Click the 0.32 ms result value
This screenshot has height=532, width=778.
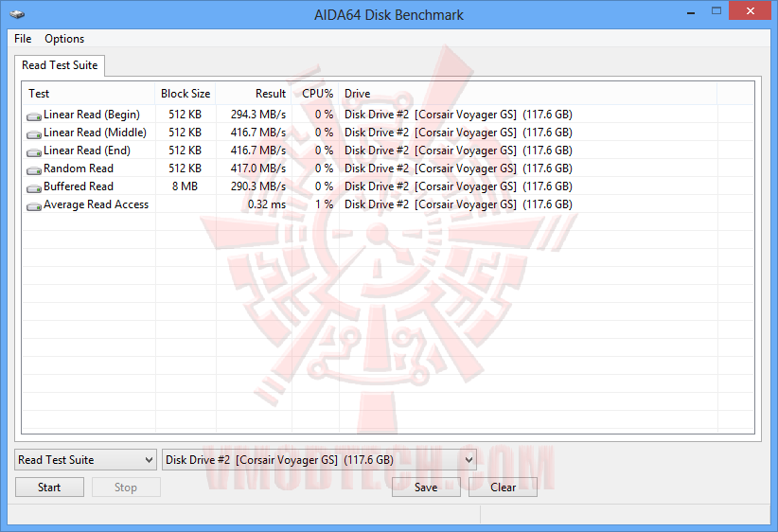tap(267, 204)
